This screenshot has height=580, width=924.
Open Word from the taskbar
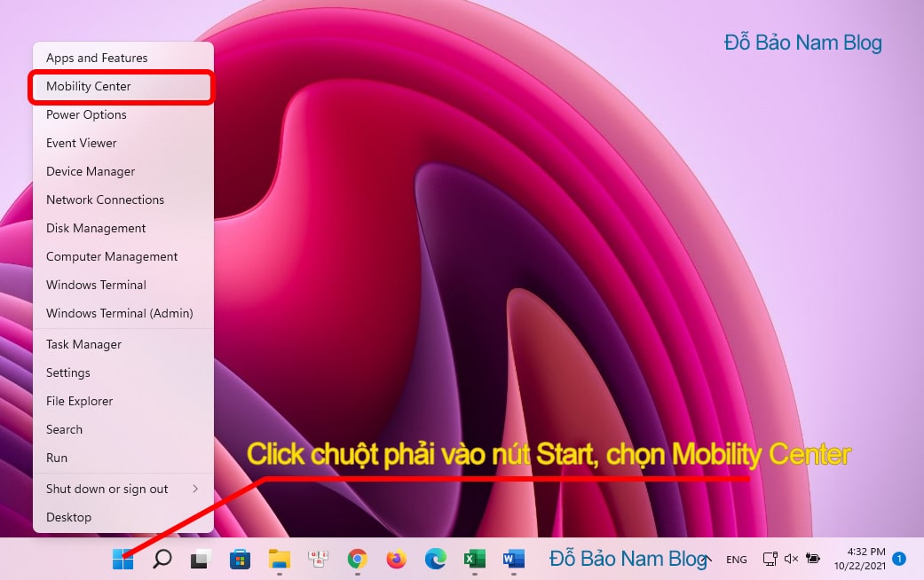(514, 559)
